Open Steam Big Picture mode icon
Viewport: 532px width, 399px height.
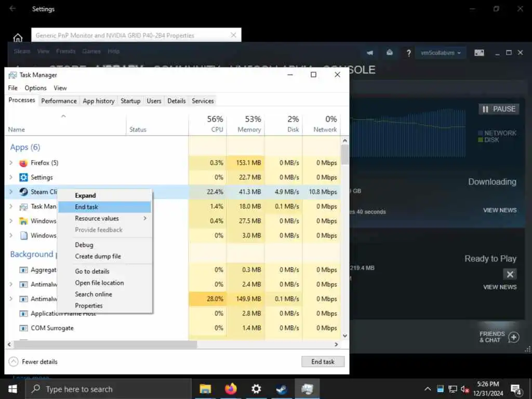479,52
